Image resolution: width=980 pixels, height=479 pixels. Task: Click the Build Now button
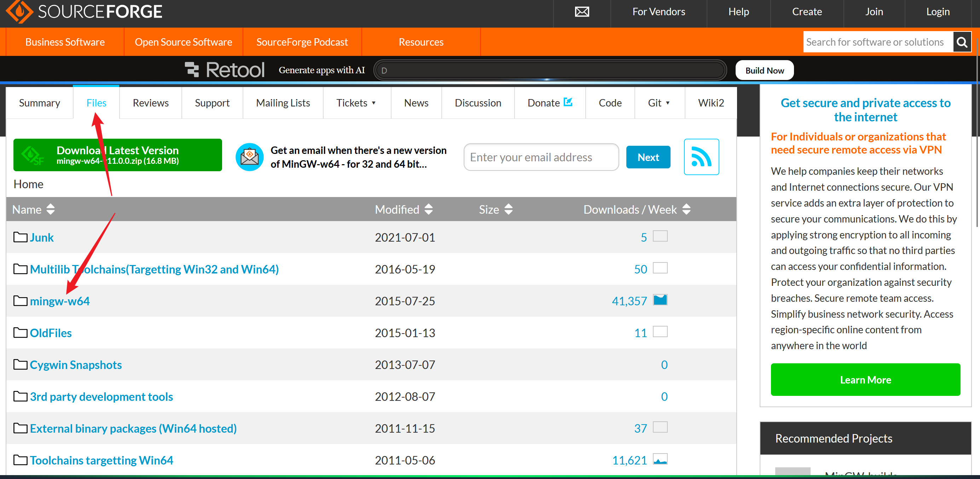(765, 70)
